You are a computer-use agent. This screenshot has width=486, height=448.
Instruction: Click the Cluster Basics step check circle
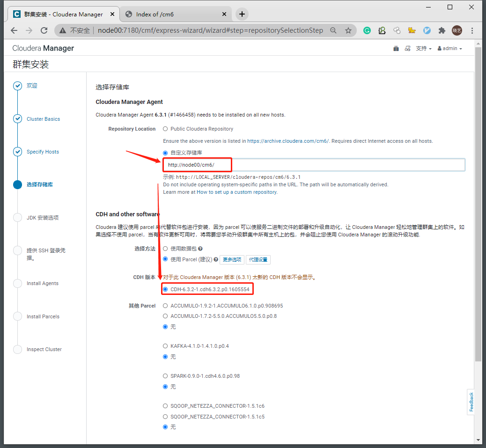(18, 118)
